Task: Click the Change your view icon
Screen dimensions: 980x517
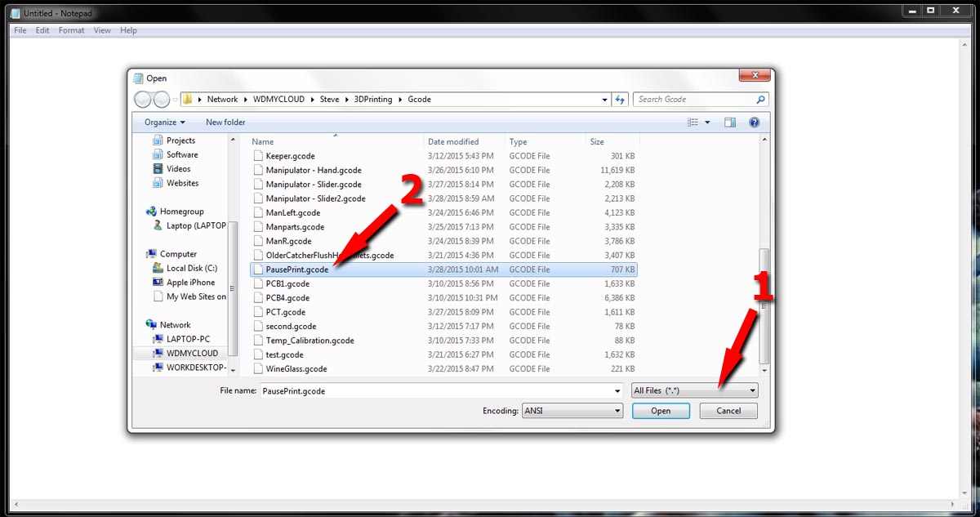Action: (x=693, y=123)
